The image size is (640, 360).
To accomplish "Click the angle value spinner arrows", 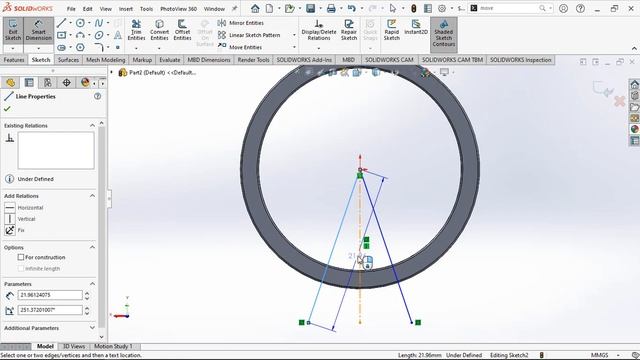I will pos(87,310).
